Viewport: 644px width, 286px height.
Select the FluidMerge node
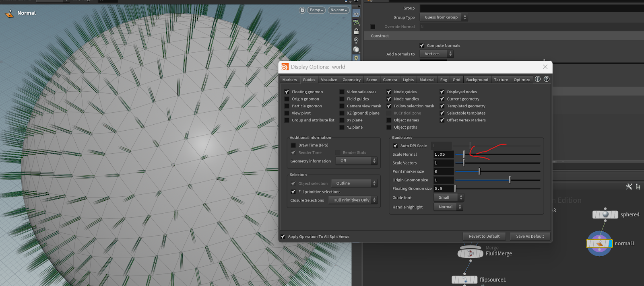click(x=470, y=253)
